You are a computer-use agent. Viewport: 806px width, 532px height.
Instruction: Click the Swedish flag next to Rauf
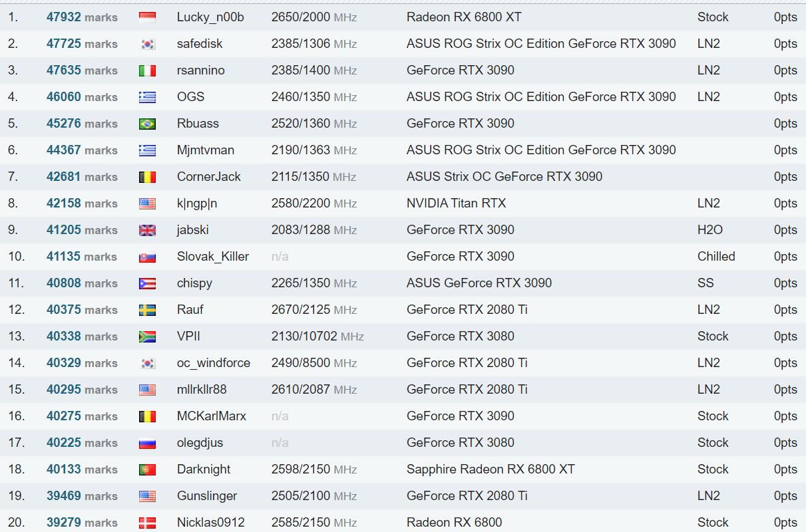pos(147,310)
